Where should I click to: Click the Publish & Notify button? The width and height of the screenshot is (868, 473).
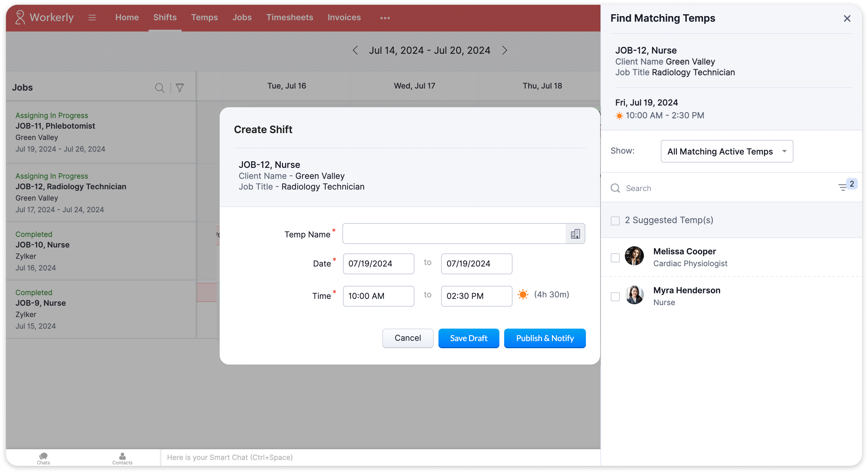pos(545,338)
